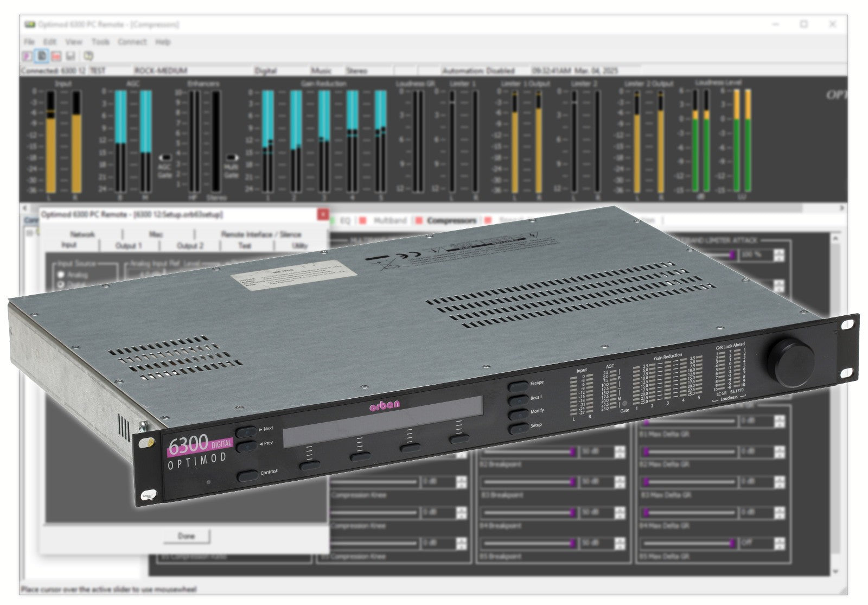
Task: Open the Tools menu
Action: click(x=100, y=42)
